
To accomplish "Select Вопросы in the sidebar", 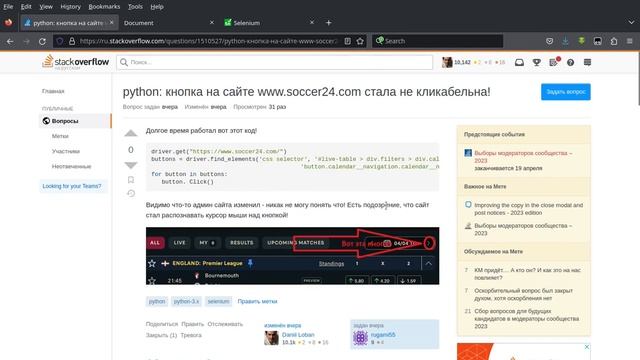I will point(75,121).
